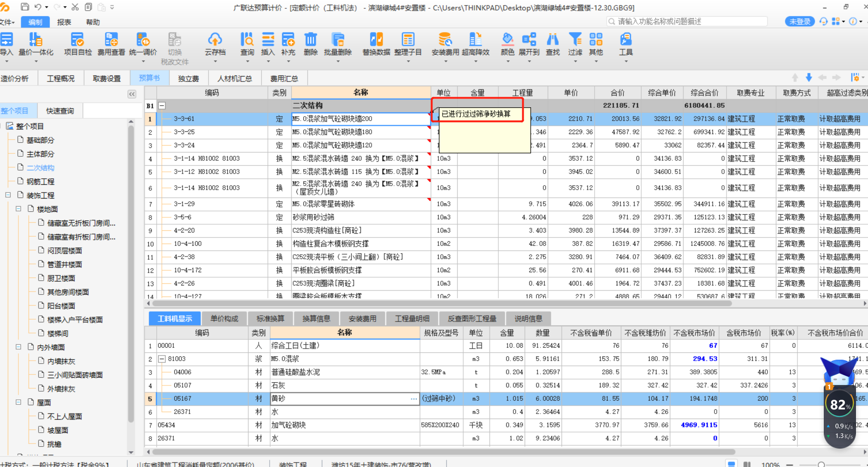Screen dimensions: 868x467
Task: Click the zoom slider handle in status bar
Action: (x=821, y=464)
